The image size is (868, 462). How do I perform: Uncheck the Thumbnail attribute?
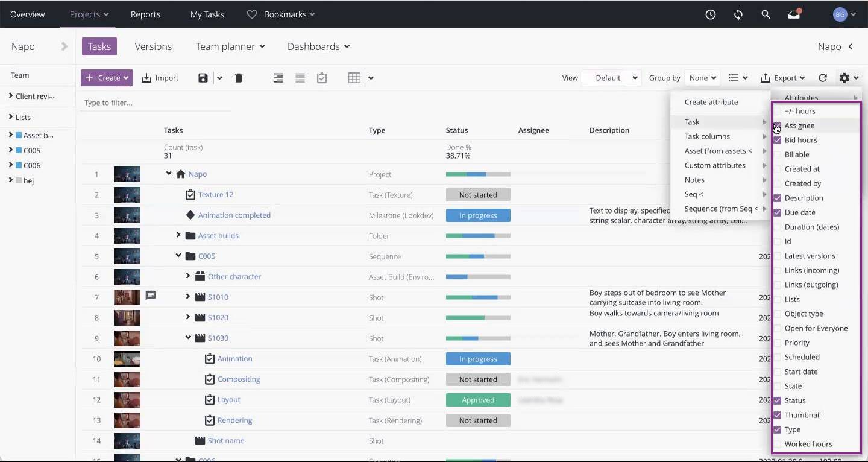(778, 415)
